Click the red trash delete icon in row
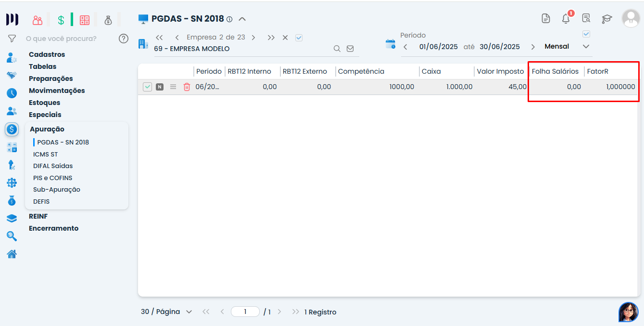Viewport: 644px width, 326px height. 187,87
